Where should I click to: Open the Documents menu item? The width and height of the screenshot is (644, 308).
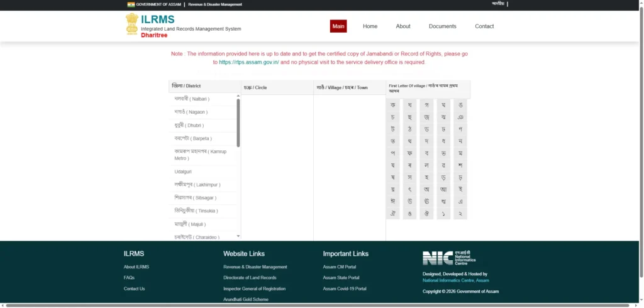[442, 26]
